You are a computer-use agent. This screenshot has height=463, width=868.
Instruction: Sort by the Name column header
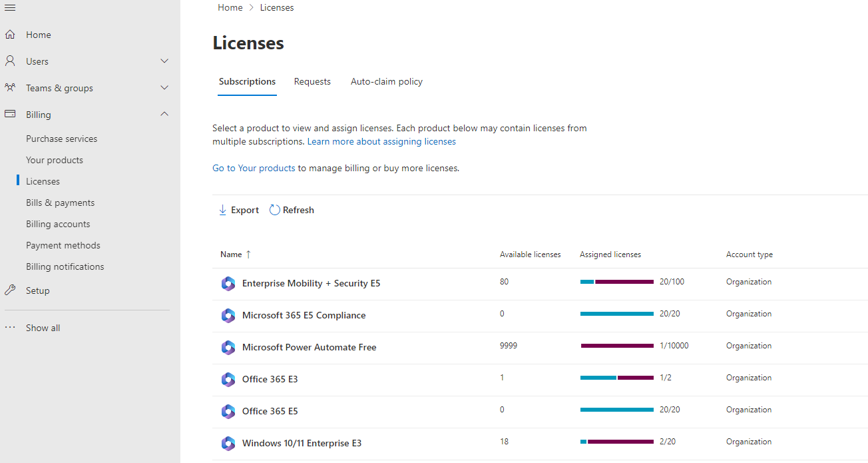231,254
